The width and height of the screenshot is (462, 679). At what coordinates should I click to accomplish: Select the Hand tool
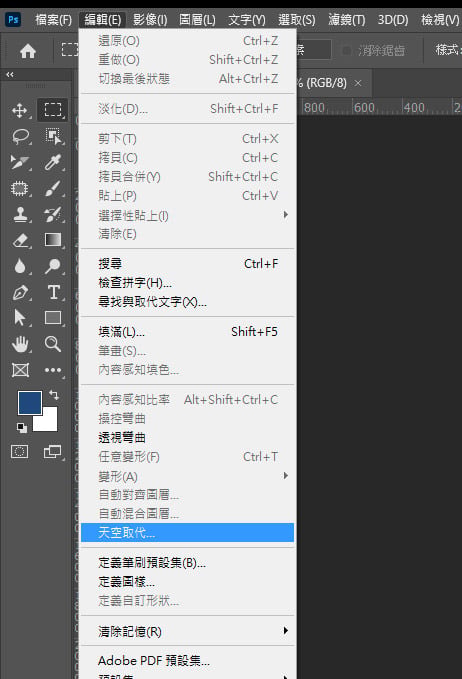(x=20, y=344)
